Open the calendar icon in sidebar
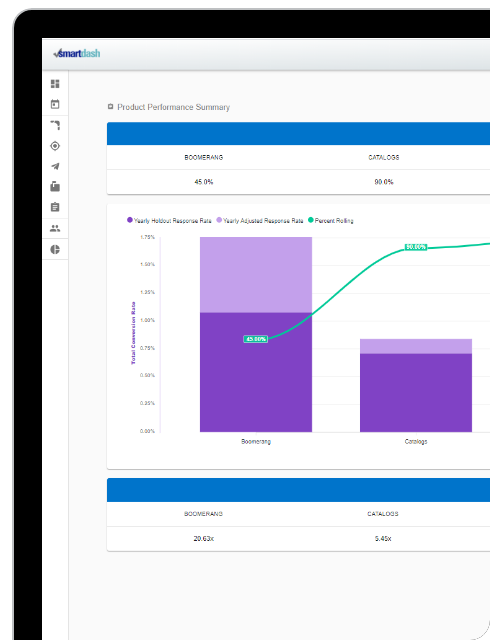This screenshot has height=640, width=490. [x=55, y=104]
